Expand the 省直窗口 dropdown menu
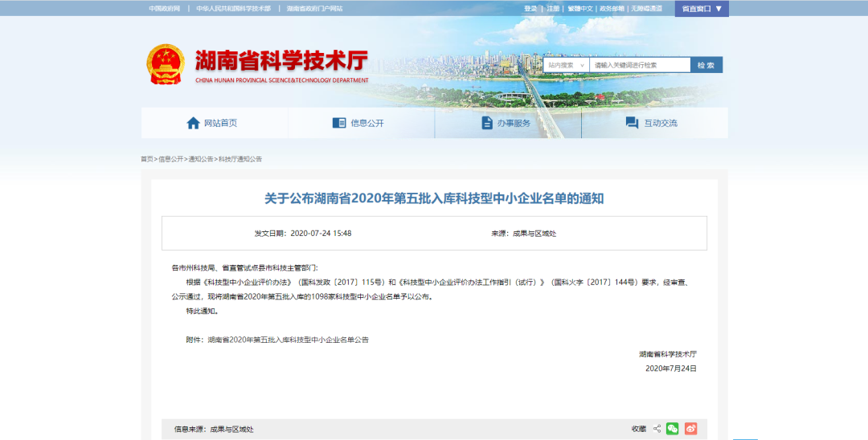The width and height of the screenshot is (868, 440). [x=702, y=9]
